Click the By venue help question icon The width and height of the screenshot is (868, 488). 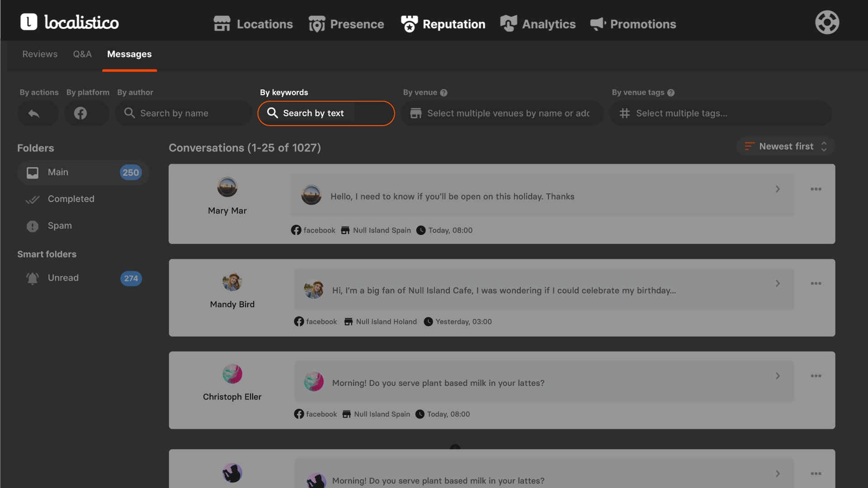[x=444, y=93]
